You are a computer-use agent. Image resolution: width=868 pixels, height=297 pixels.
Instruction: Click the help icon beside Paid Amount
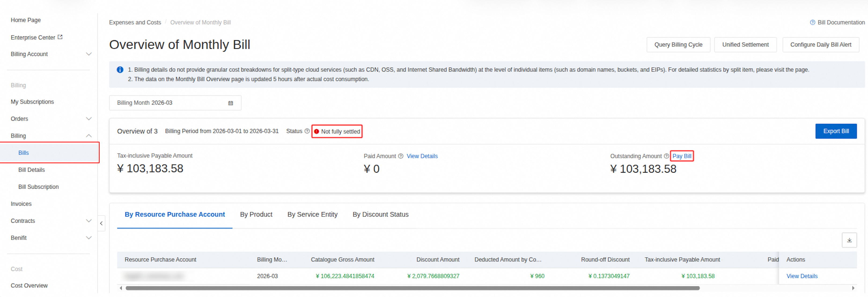[401, 156]
